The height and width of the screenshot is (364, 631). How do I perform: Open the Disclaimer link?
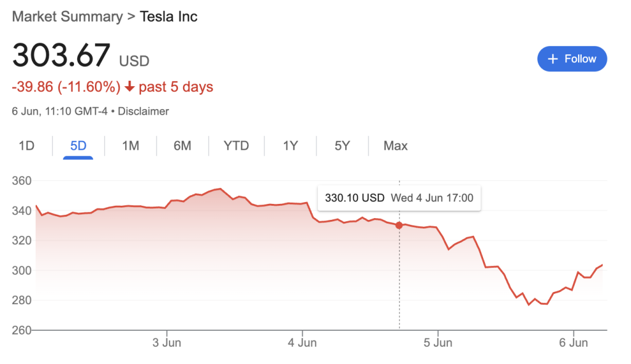143,111
